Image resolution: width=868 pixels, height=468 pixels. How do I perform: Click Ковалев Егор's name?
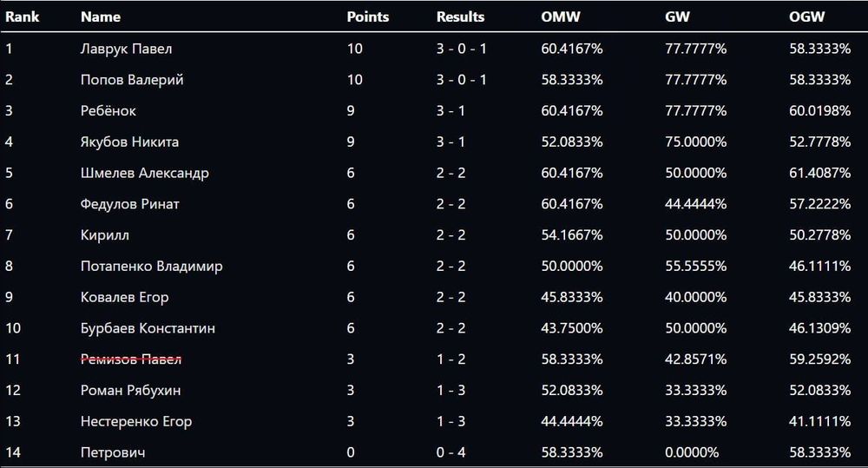click(x=124, y=297)
